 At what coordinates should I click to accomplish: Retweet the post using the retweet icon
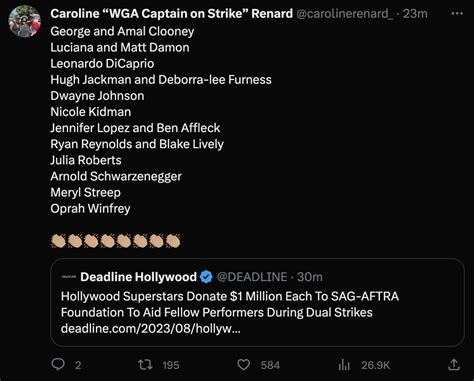(145, 365)
